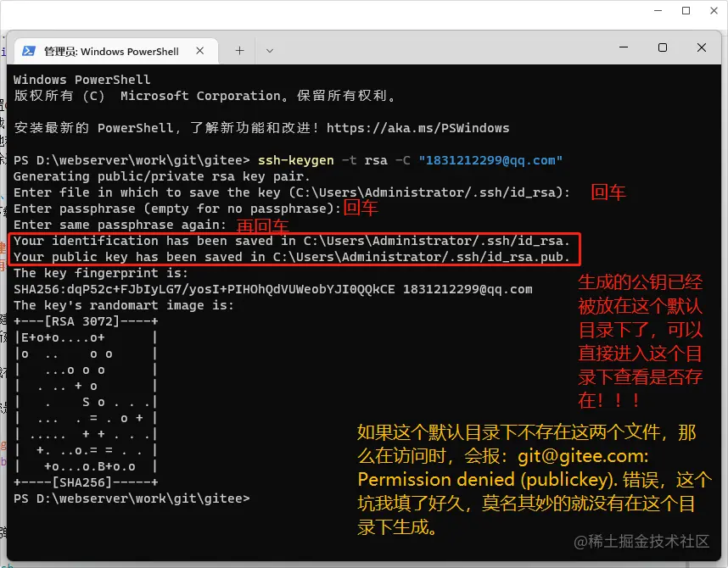Close the PowerShell terminal window

point(702,47)
